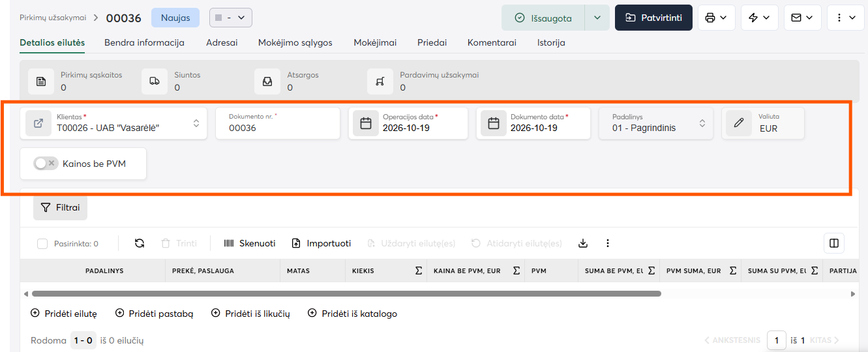Switch to the Mokėjimai tab
The height and width of the screenshot is (352, 868).
point(375,42)
